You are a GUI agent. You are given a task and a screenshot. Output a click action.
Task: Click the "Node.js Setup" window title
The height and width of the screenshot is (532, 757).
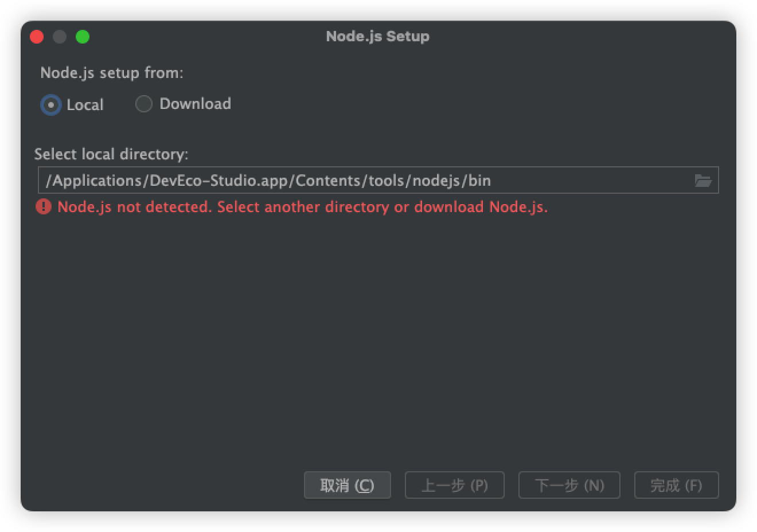point(377,36)
